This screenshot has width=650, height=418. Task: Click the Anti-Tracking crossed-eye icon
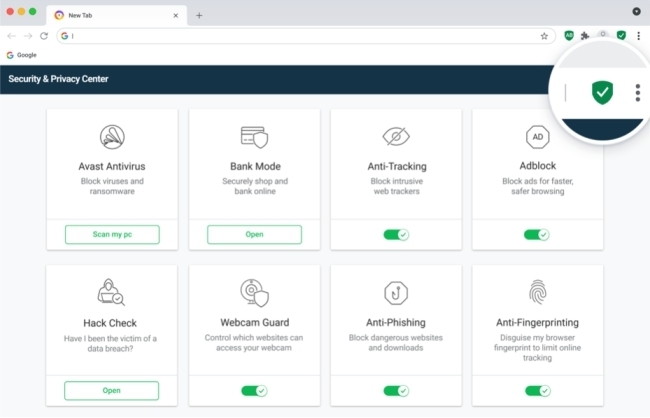point(396,137)
